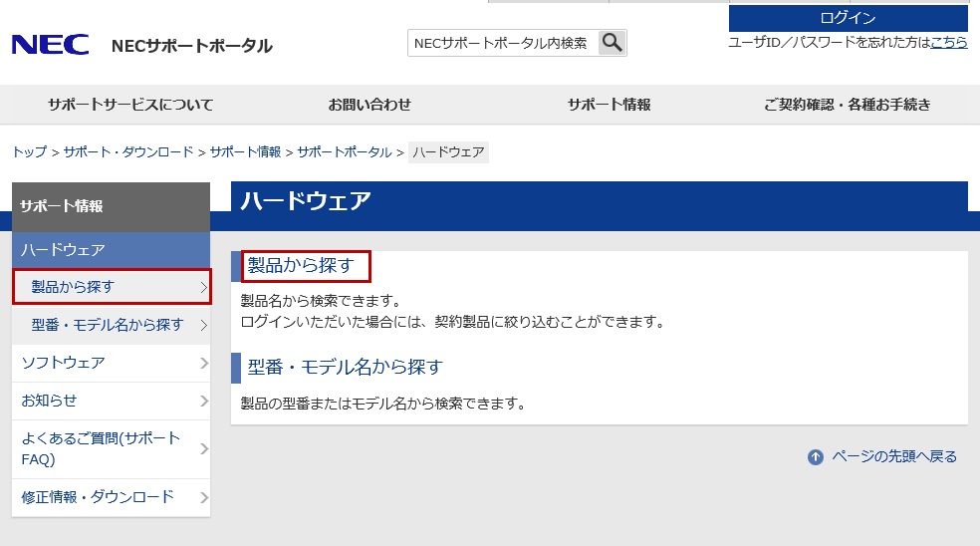Click the chevron beside 修正情報・ダウンロード

pyautogui.click(x=204, y=498)
